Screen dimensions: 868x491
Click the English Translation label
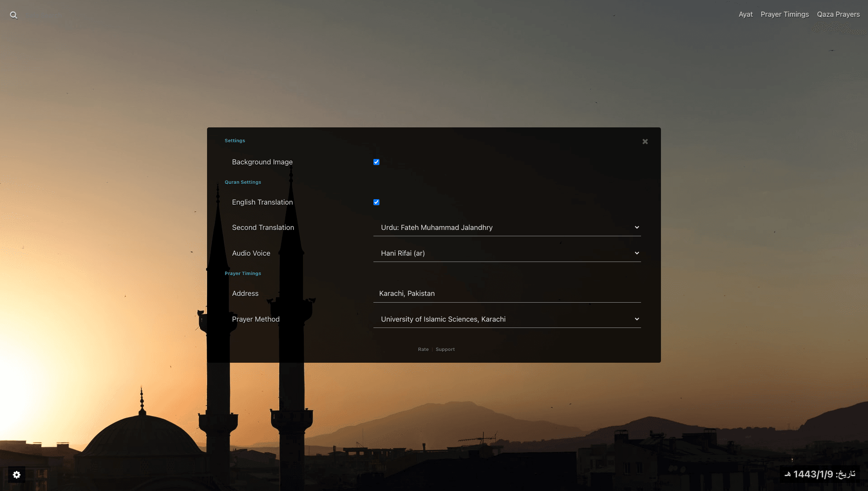pos(262,202)
